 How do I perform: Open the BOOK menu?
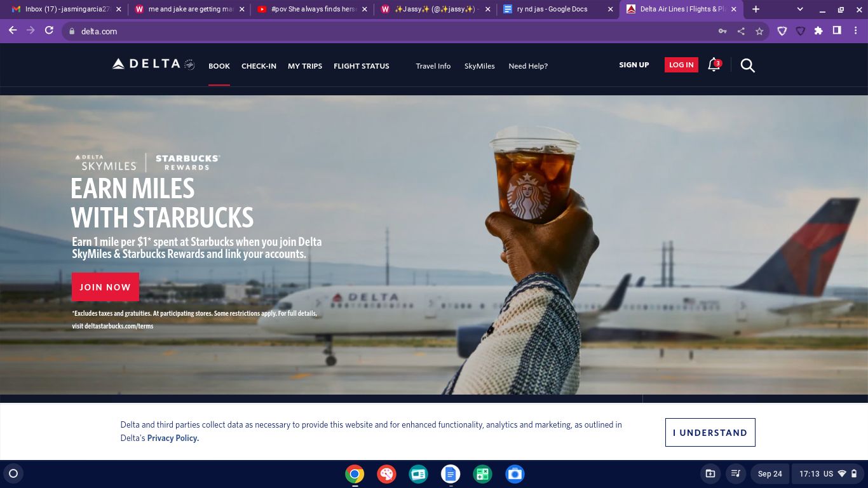(219, 66)
